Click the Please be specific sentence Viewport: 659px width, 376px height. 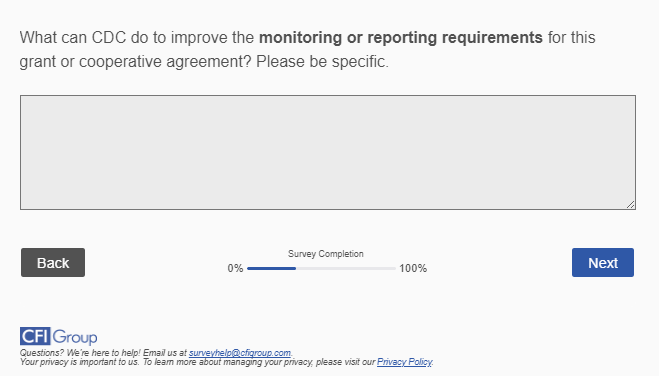(322, 62)
